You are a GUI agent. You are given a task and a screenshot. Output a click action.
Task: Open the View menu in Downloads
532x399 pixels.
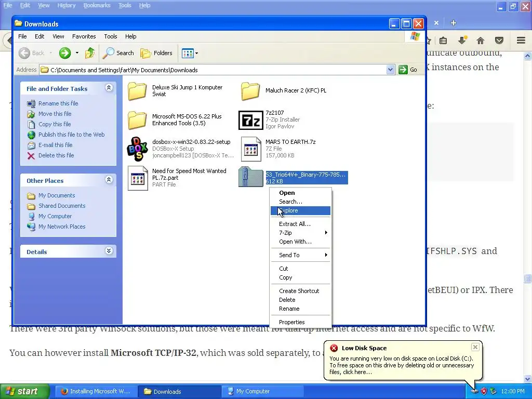point(58,36)
